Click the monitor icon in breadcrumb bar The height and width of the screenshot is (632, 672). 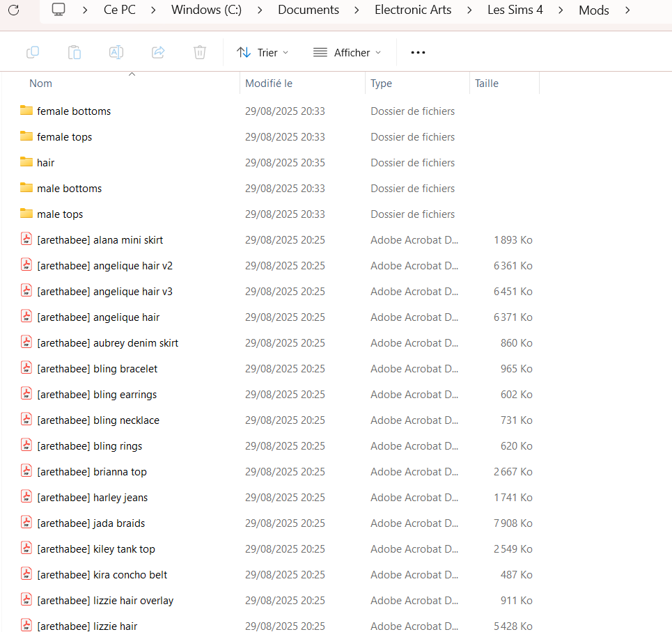59,10
